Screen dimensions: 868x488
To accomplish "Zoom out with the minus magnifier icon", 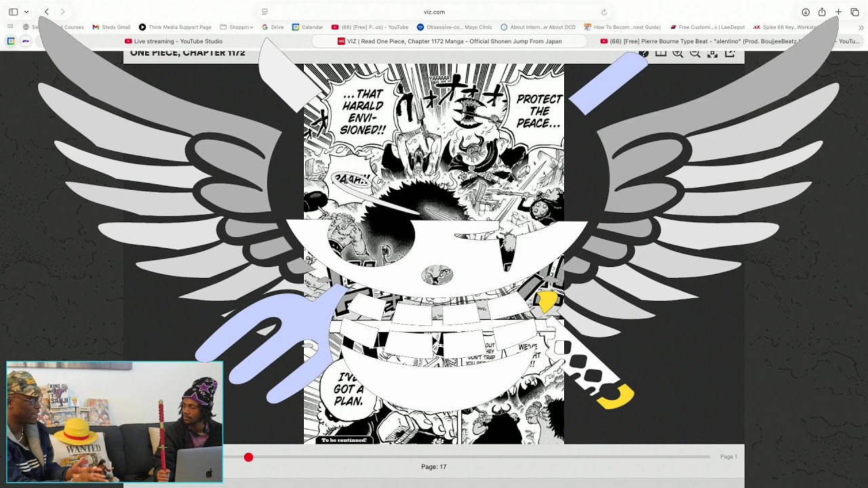I will point(695,53).
